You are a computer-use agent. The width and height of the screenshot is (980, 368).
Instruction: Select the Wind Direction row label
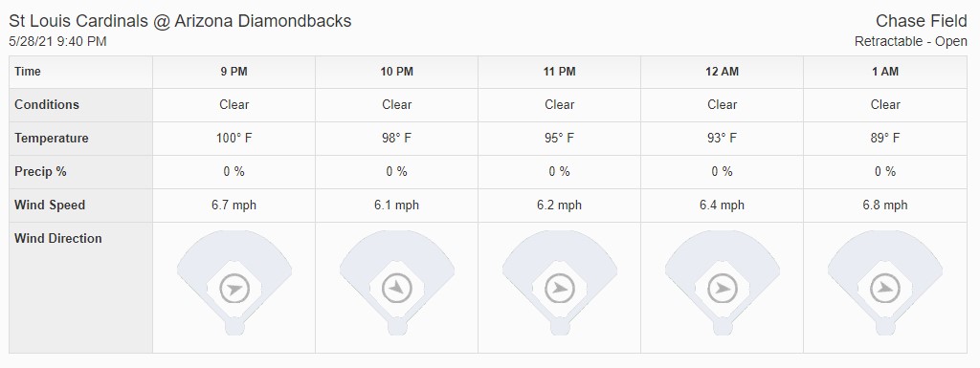coord(58,238)
